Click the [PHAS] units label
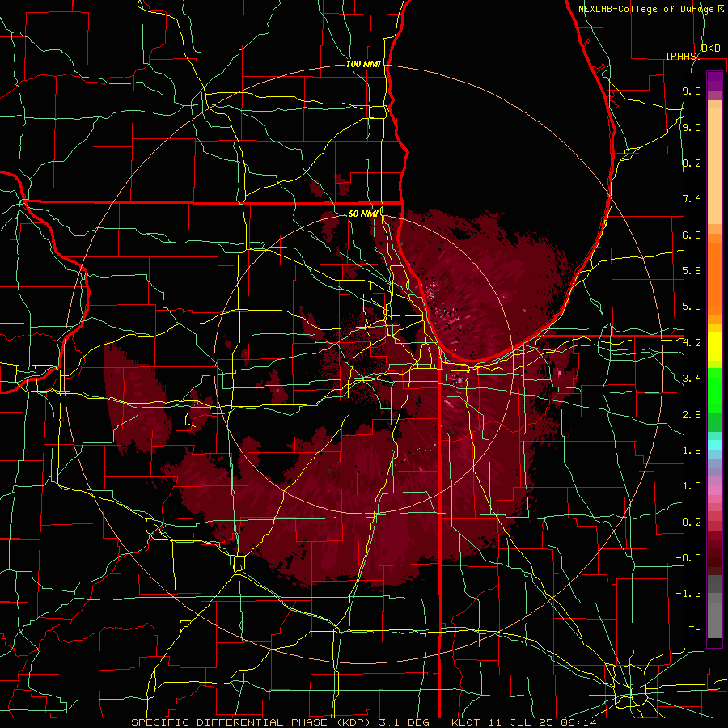 click(684, 56)
